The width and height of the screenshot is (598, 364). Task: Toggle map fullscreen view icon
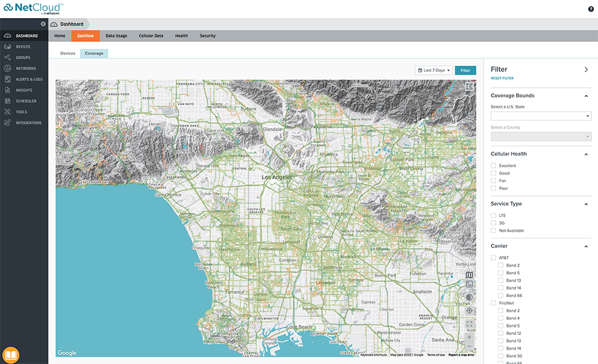pyautogui.click(x=469, y=325)
